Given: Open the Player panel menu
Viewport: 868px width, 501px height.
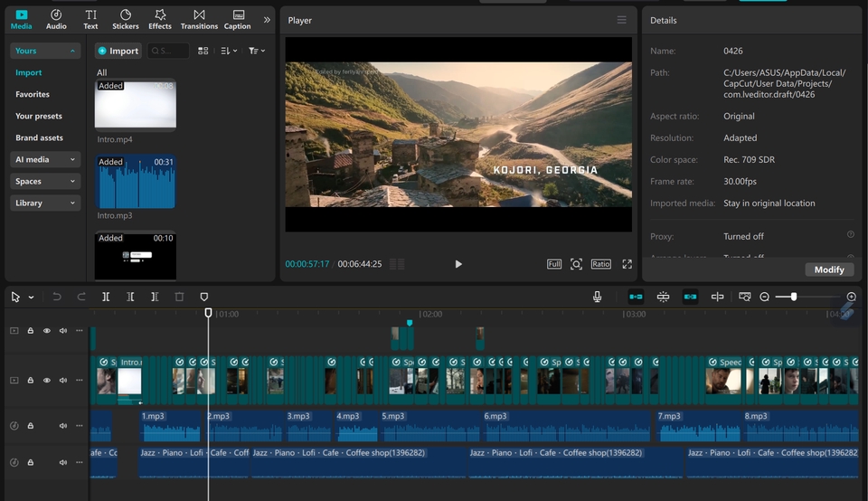Looking at the screenshot, I should click(x=622, y=20).
